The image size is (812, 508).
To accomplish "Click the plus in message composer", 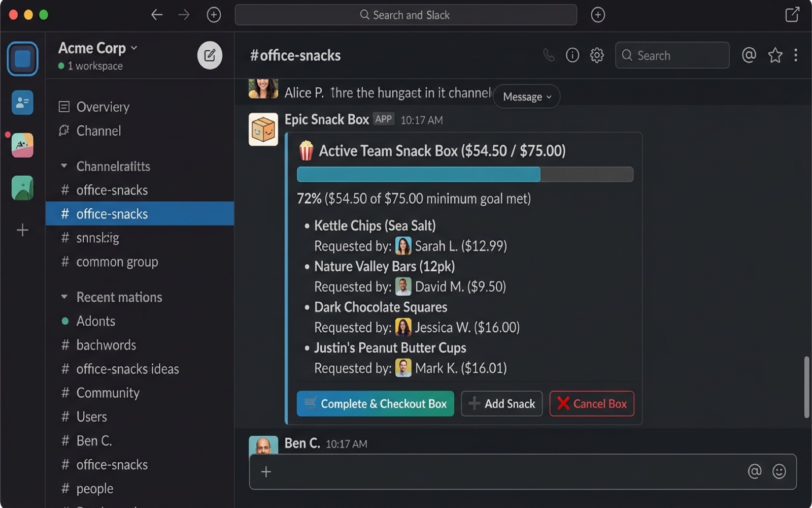I will point(266,472).
